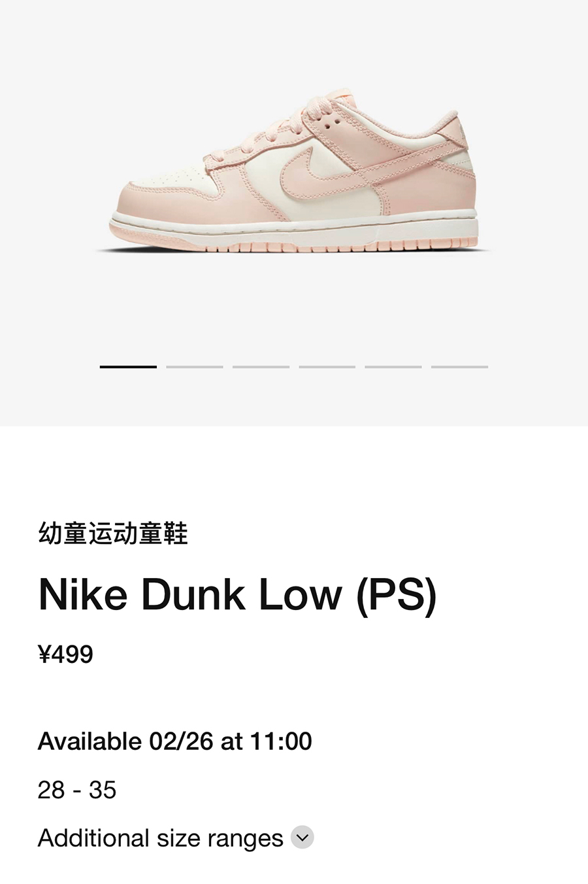Tap the Available 02/26 at 11:00 notice
Screen dimensions: 588x884
(175, 741)
